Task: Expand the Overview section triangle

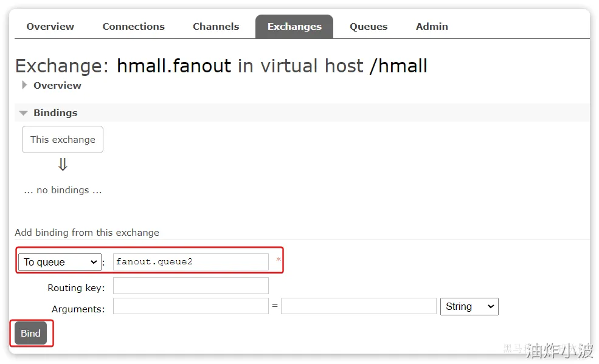Action: tap(24, 85)
